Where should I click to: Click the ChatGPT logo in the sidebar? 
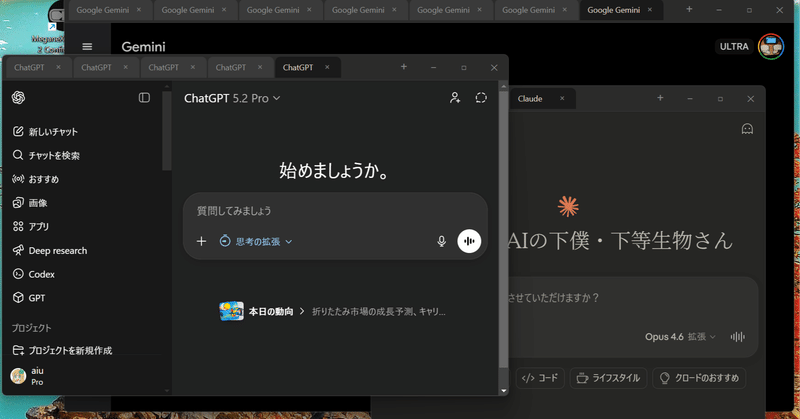tap(18, 97)
